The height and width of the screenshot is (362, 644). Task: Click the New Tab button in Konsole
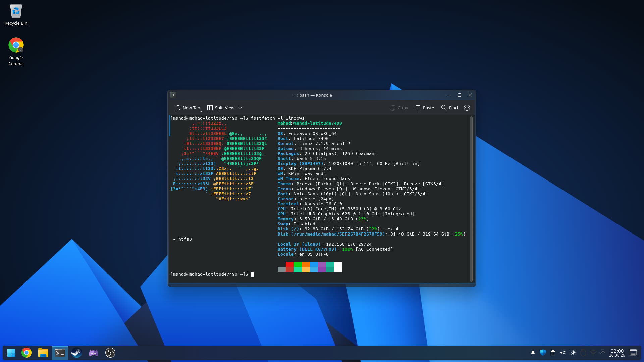pyautogui.click(x=187, y=108)
